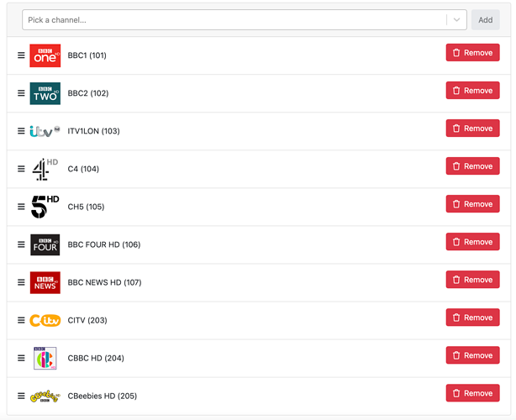Click the BBC Four channel logo
Image resolution: width=516 pixels, height=420 pixels.
45,244
